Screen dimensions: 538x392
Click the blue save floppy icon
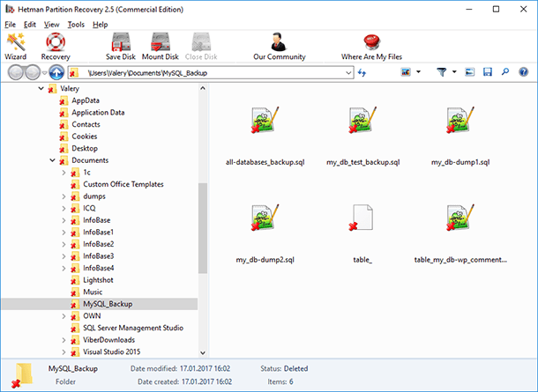click(487, 72)
